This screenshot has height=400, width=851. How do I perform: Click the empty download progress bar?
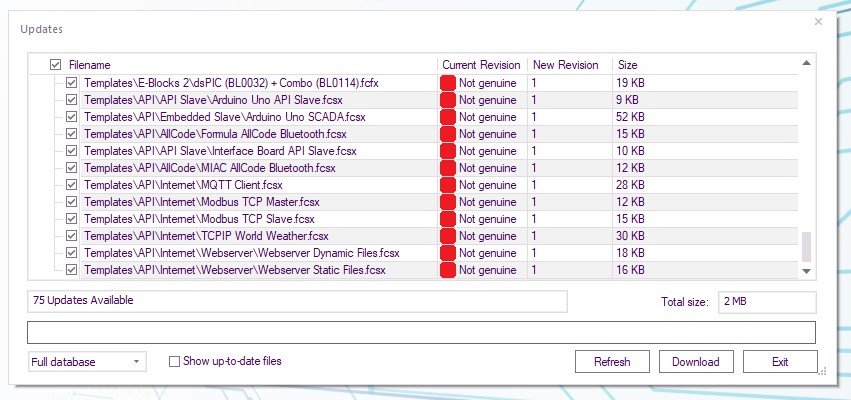pyautogui.click(x=422, y=332)
